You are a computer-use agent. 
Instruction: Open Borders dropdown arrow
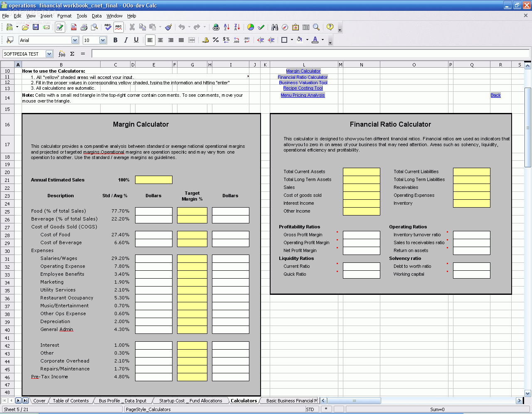(x=292, y=40)
